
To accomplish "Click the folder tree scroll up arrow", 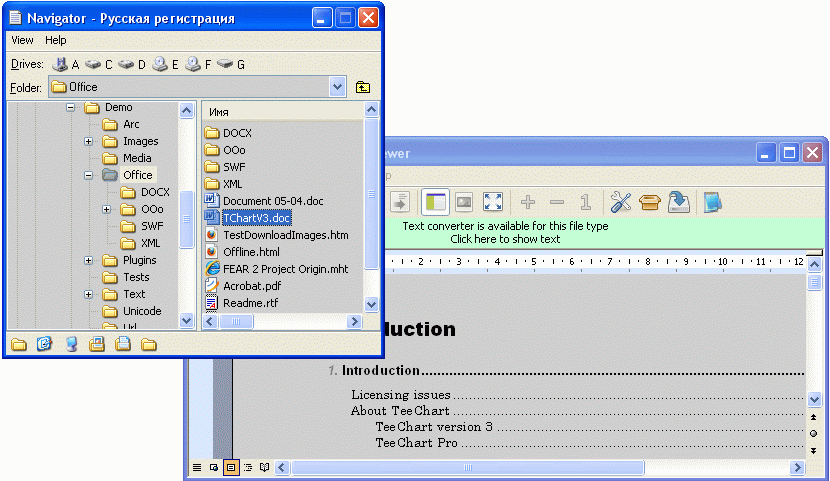I will click(186, 111).
